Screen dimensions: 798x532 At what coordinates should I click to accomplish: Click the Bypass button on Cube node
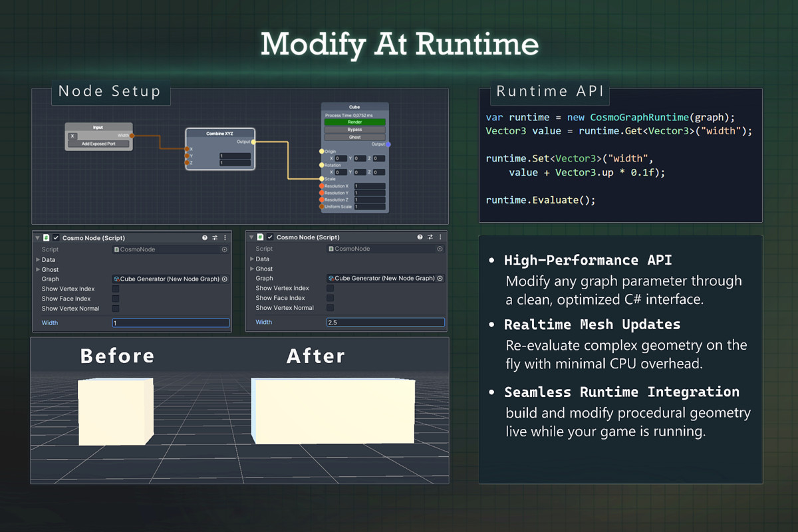[x=354, y=130]
